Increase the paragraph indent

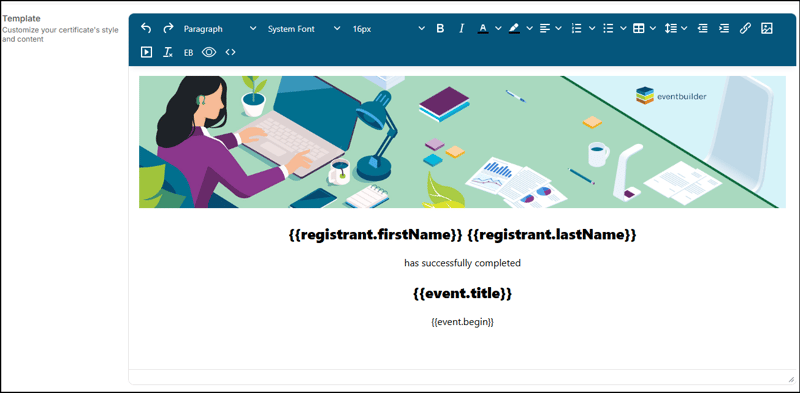tap(723, 29)
